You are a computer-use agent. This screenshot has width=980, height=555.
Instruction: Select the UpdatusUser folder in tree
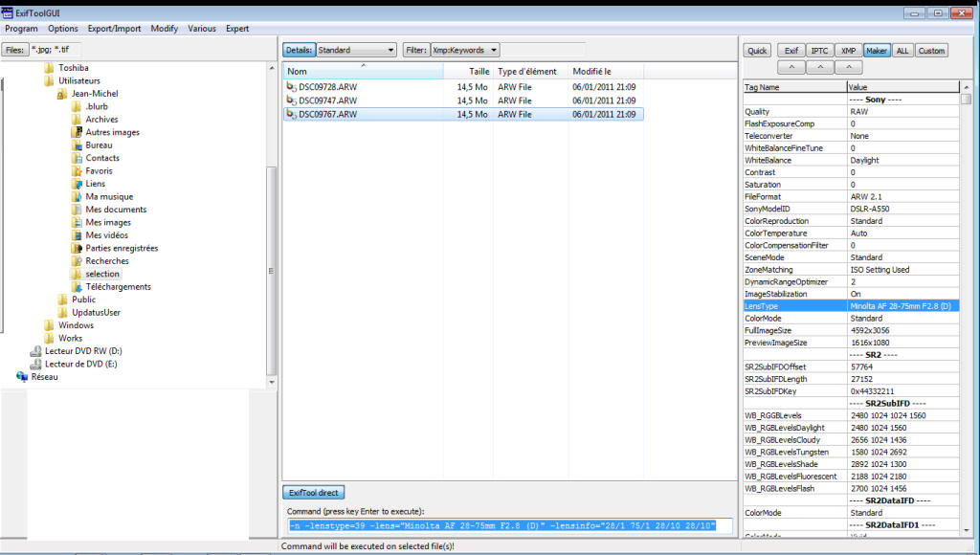point(97,313)
